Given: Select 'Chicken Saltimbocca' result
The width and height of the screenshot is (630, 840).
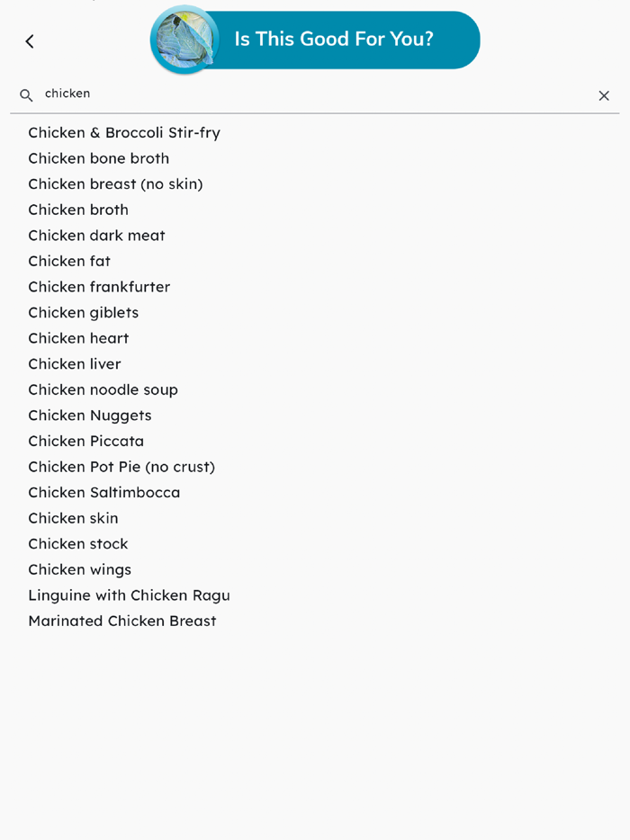Looking at the screenshot, I should click(104, 492).
